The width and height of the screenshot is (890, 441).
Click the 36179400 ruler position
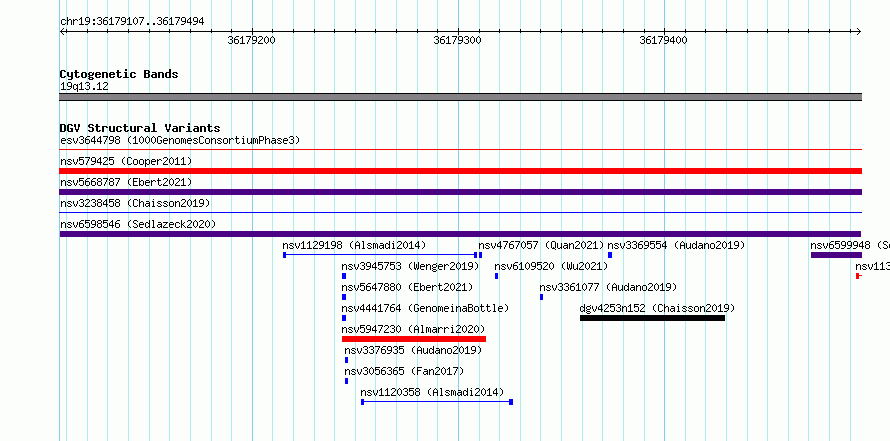(x=663, y=40)
